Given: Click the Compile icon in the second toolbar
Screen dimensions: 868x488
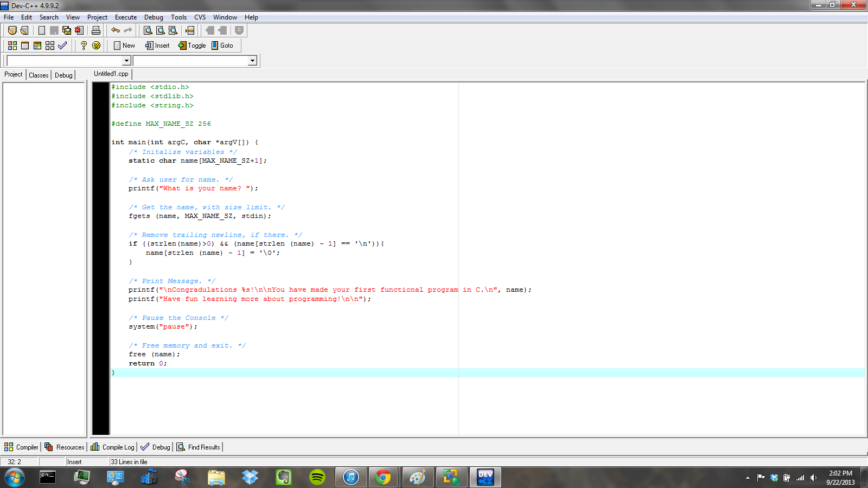Looking at the screenshot, I should tap(12, 46).
